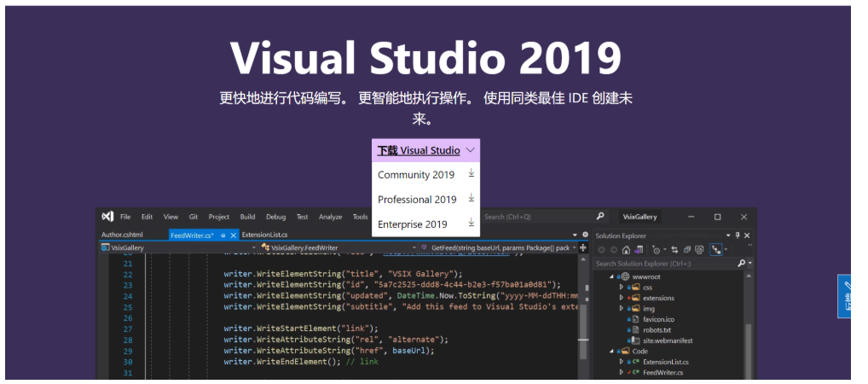Click the favicon.ico file icon
The image size is (868, 384).
point(635,319)
